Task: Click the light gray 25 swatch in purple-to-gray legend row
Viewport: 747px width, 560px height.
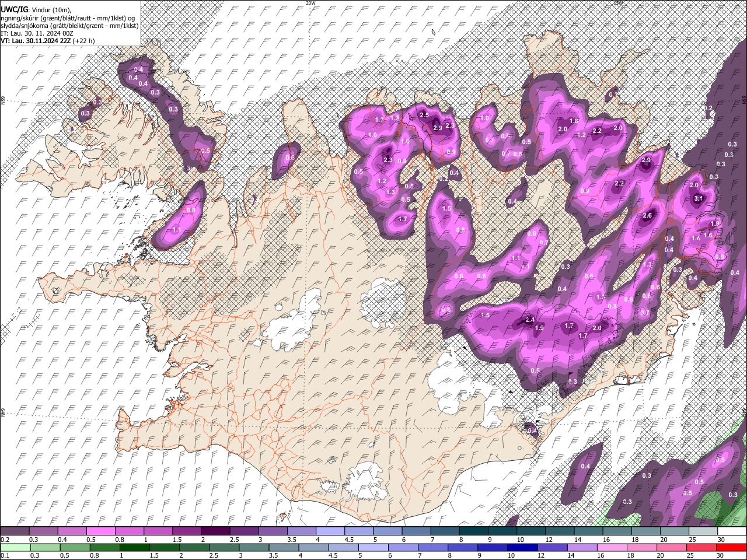Action: [703, 531]
